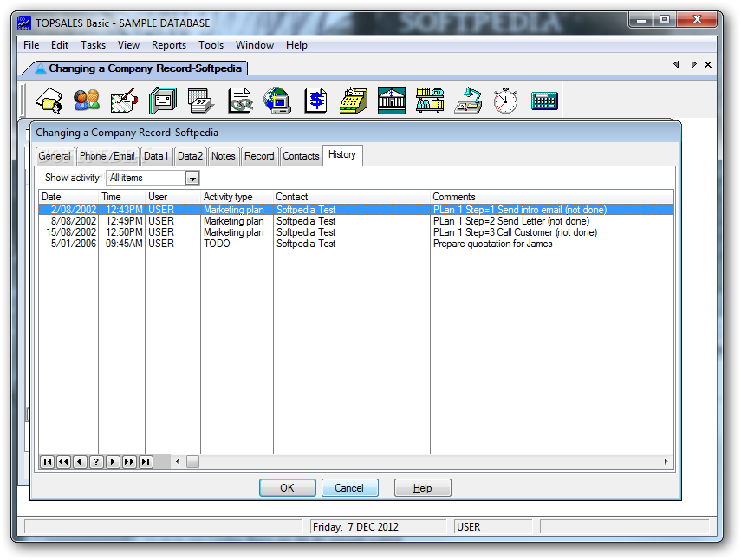Image resolution: width=741 pixels, height=560 pixels.
Task: Open the Edit menu
Action: coord(60,45)
